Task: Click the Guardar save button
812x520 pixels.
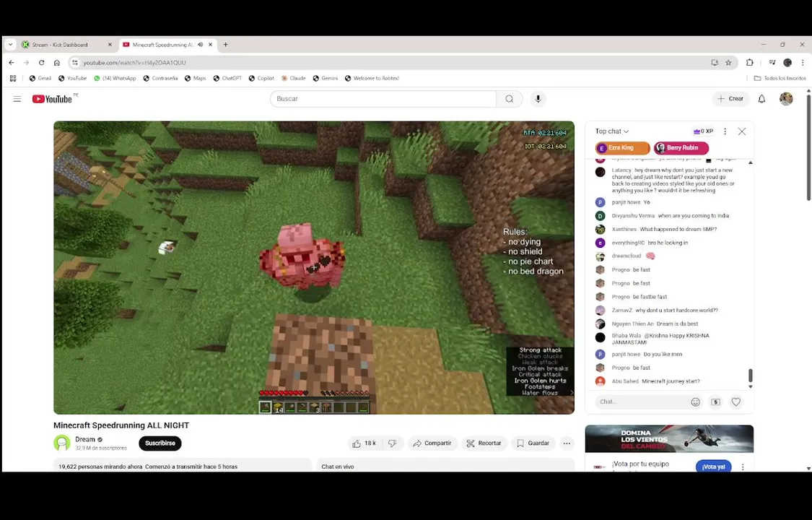Action: pos(533,443)
